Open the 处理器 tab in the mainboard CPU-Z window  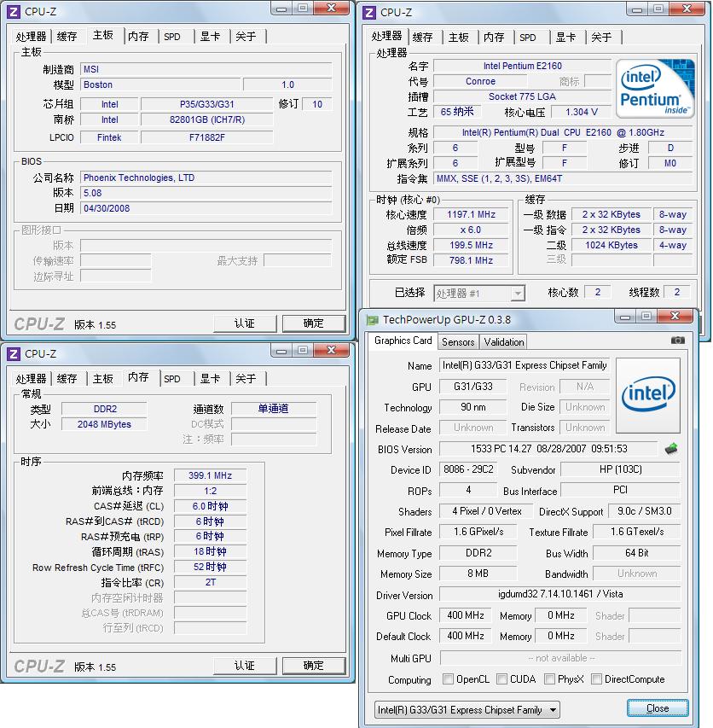[31, 36]
